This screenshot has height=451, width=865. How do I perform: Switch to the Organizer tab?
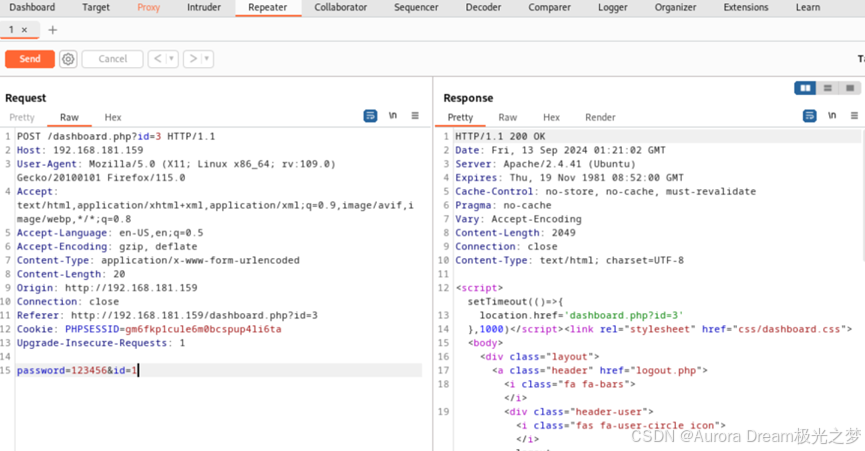tap(675, 7)
